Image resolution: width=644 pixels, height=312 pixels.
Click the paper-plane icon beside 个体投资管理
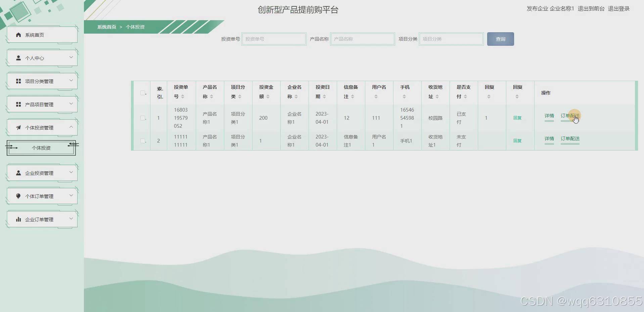pos(18,128)
